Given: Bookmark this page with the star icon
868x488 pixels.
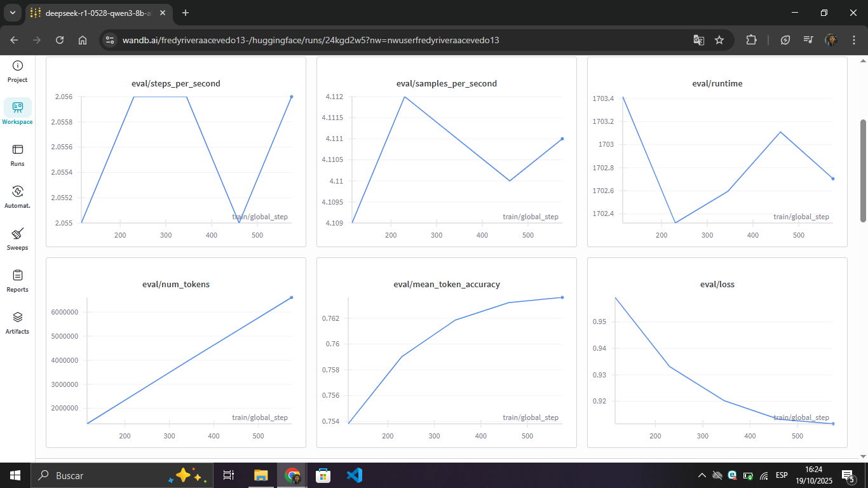Looking at the screenshot, I should coord(719,39).
